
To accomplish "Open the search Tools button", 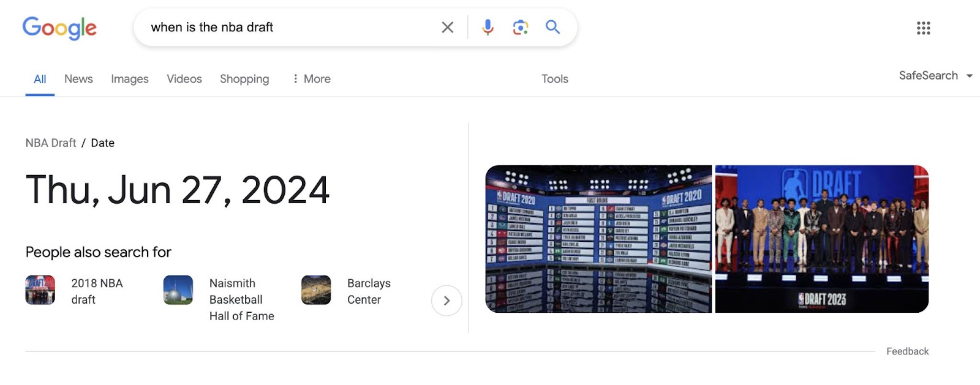I will tap(555, 79).
